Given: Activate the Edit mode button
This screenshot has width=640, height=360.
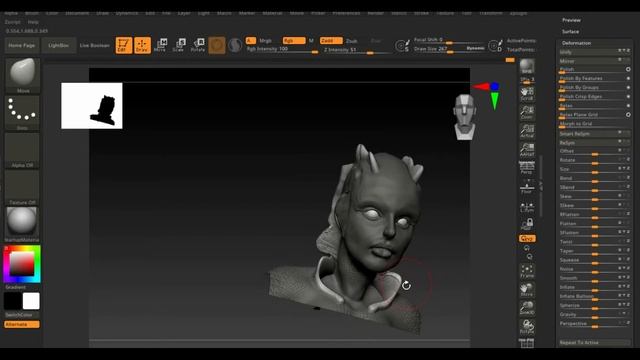Looking at the screenshot, I should 124,45.
